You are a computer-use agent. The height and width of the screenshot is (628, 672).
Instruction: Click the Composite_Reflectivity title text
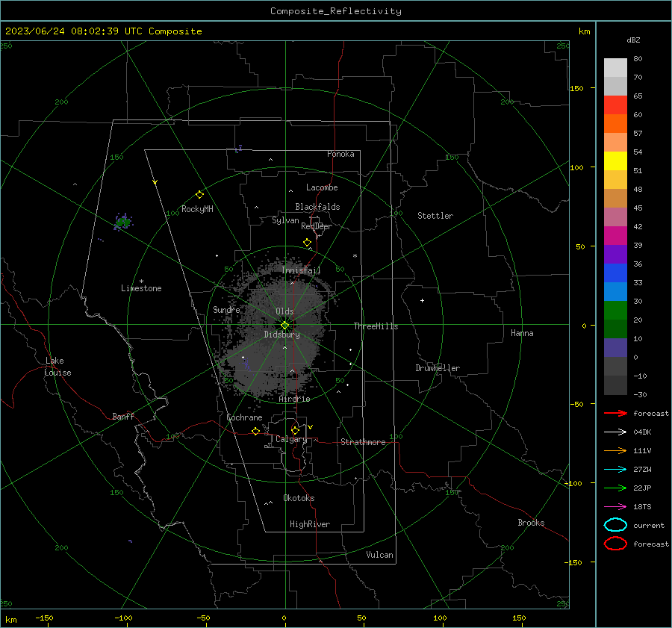coord(335,11)
